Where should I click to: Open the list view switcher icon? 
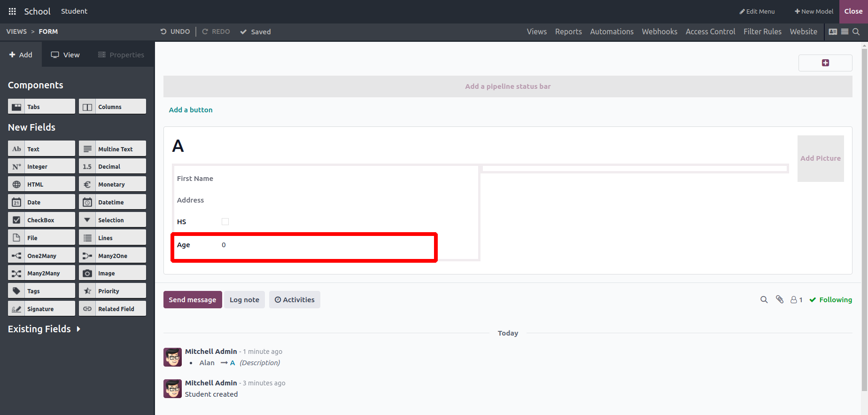tap(845, 31)
